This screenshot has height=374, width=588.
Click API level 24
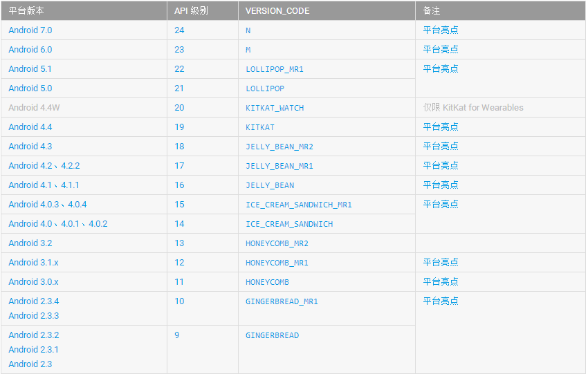tap(179, 30)
